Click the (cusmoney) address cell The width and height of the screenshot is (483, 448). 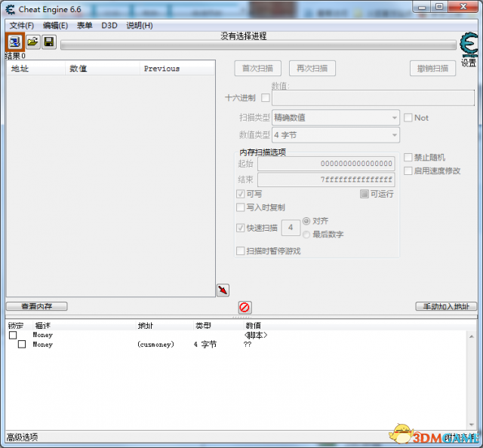155,345
